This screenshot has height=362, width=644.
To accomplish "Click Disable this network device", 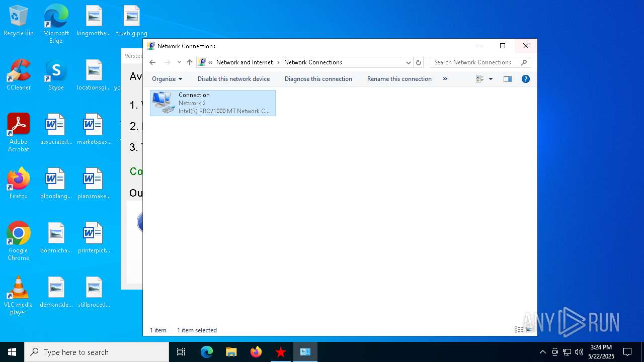I will click(x=233, y=79).
